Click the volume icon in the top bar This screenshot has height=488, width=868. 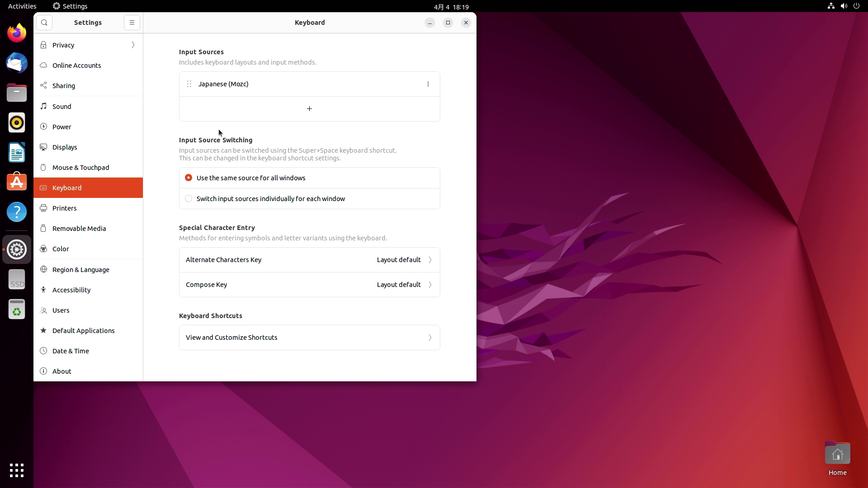pos(844,6)
